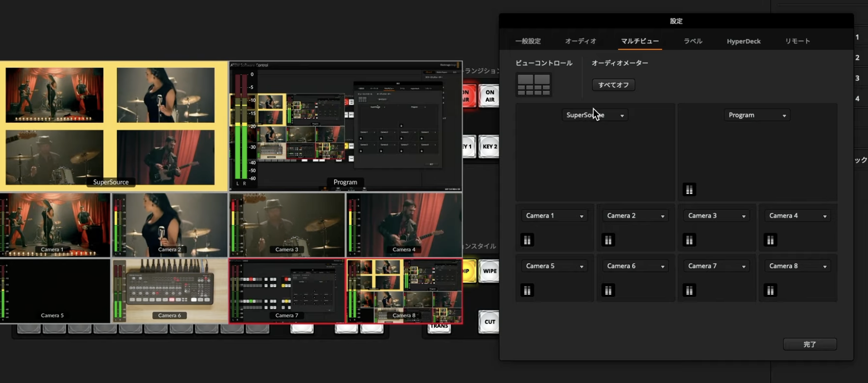Click the audio meter icon under Camera 5

pos(527,290)
